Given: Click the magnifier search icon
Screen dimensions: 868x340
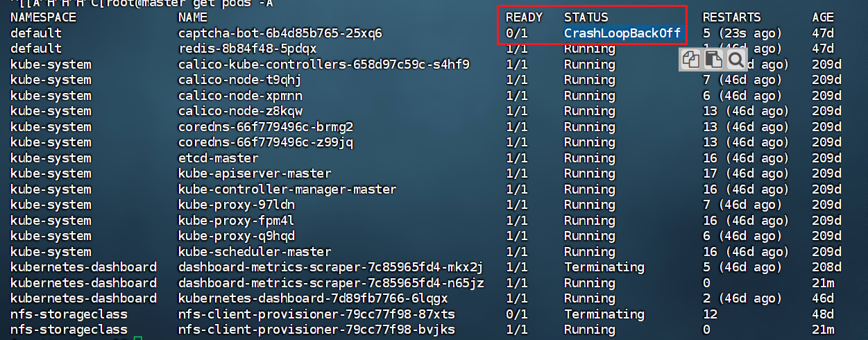Looking at the screenshot, I should (735, 60).
